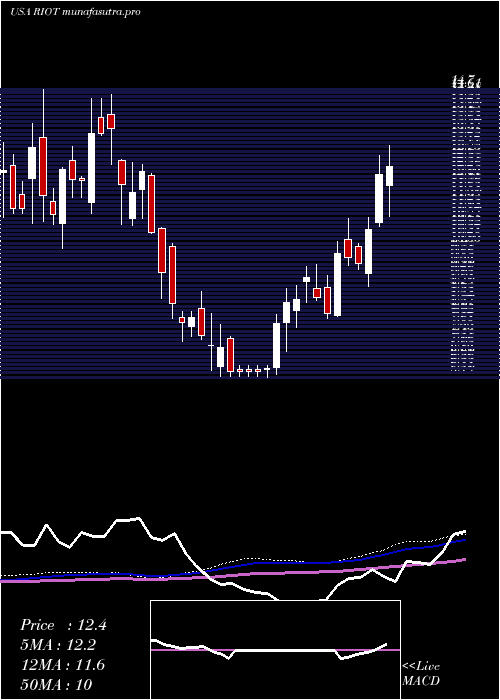This screenshot has width=500, height=700.
Task: Click the '5MA : 12.2' value
Action: [x=58, y=645]
